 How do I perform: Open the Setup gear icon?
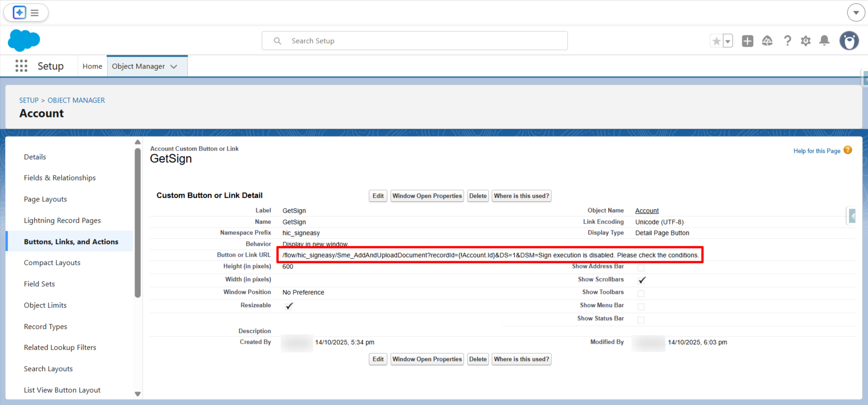(x=805, y=41)
